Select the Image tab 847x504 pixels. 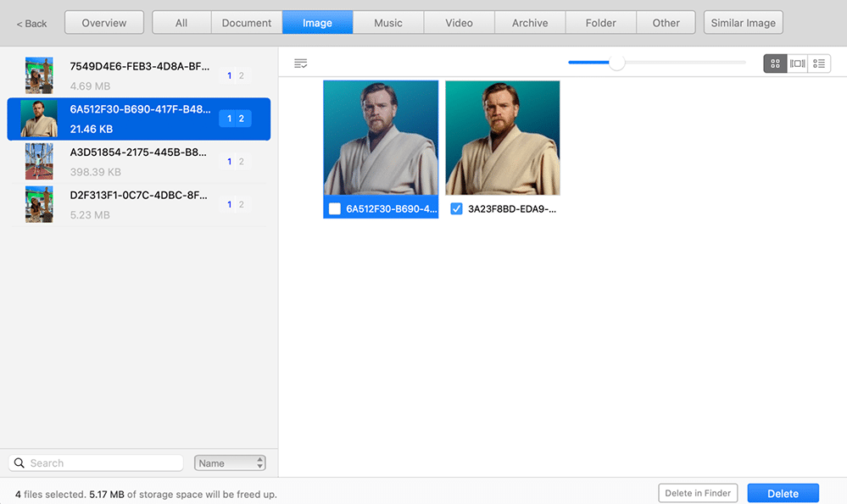coord(318,23)
